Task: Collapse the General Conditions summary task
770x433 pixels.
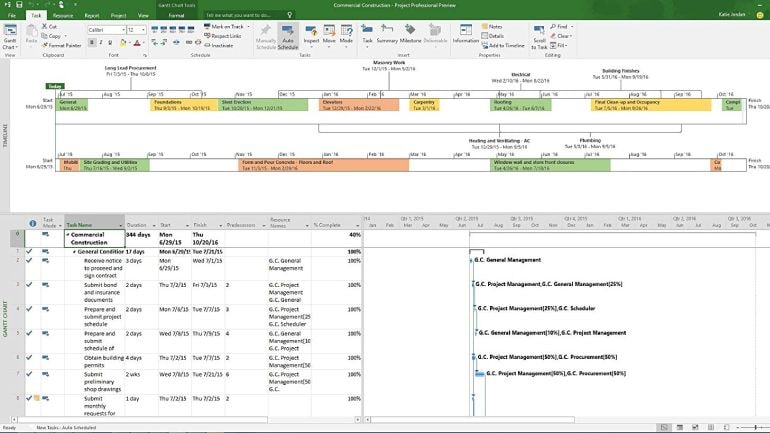Action: tap(75, 252)
